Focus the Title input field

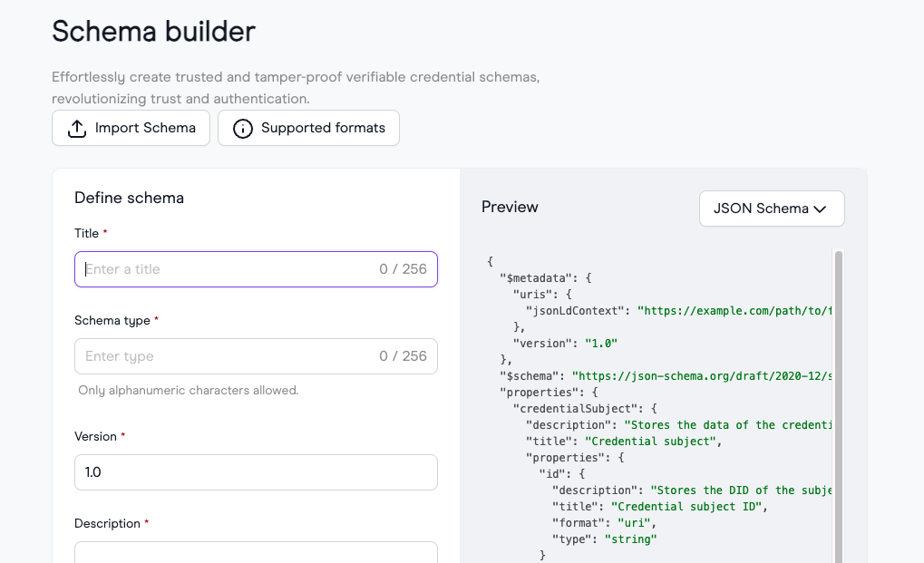(x=256, y=269)
